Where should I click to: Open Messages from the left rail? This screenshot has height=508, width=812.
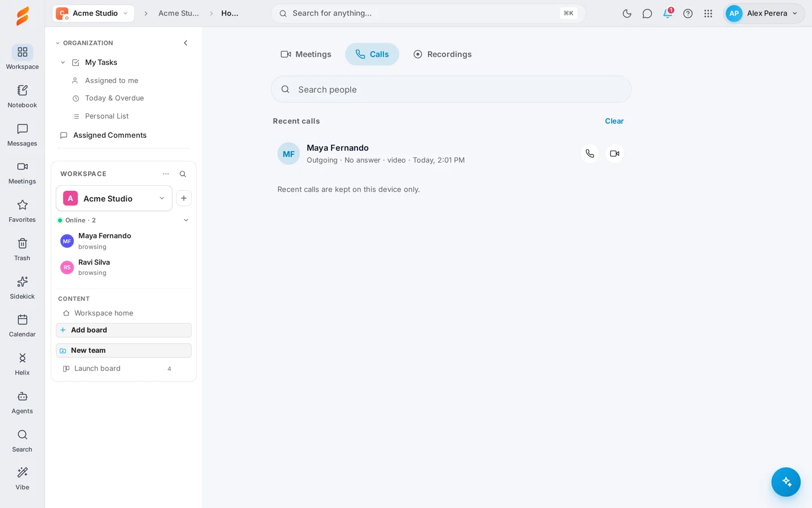coord(23,135)
